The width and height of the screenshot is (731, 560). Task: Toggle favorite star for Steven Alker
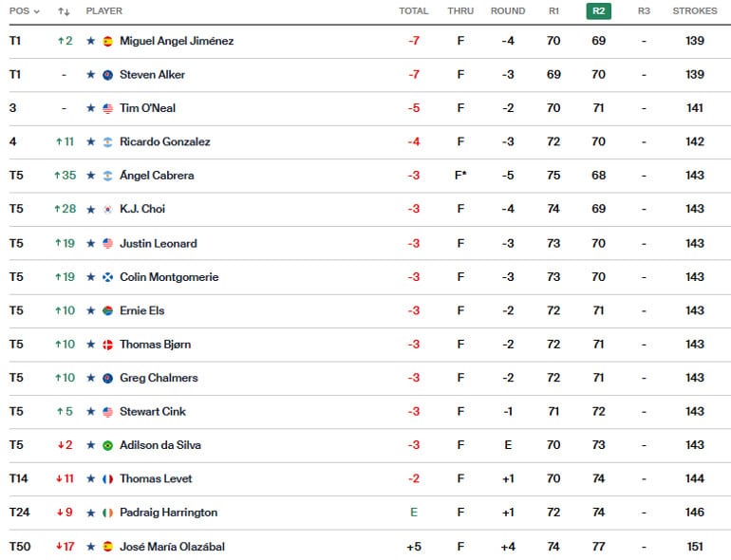tap(91, 75)
